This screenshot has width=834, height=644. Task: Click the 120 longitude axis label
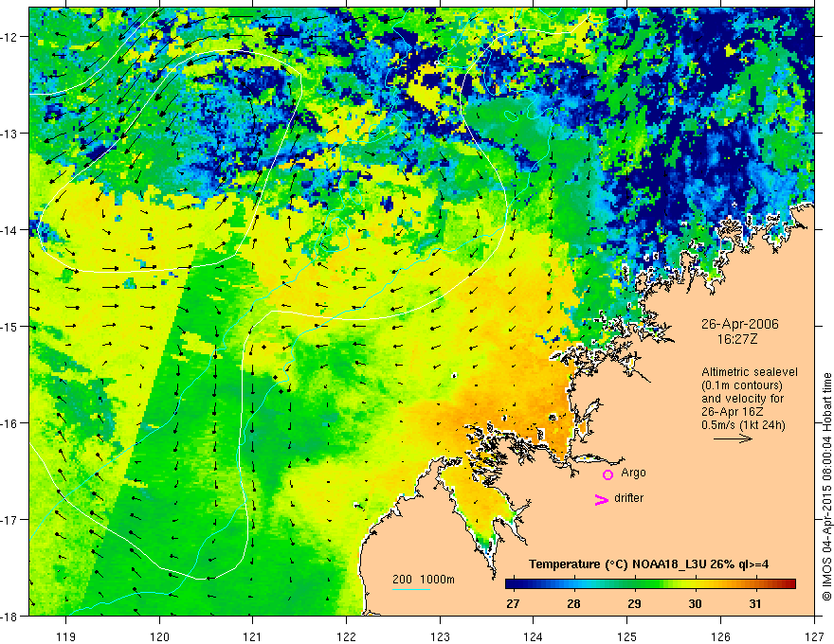point(159,637)
